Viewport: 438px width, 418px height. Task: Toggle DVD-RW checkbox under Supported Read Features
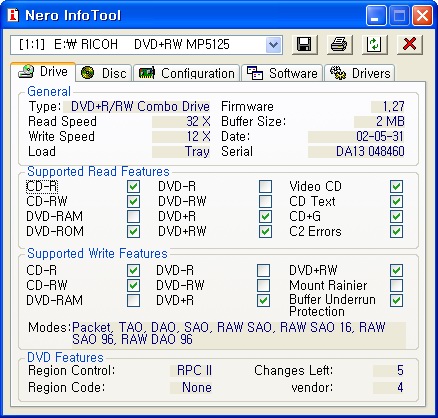click(265, 202)
